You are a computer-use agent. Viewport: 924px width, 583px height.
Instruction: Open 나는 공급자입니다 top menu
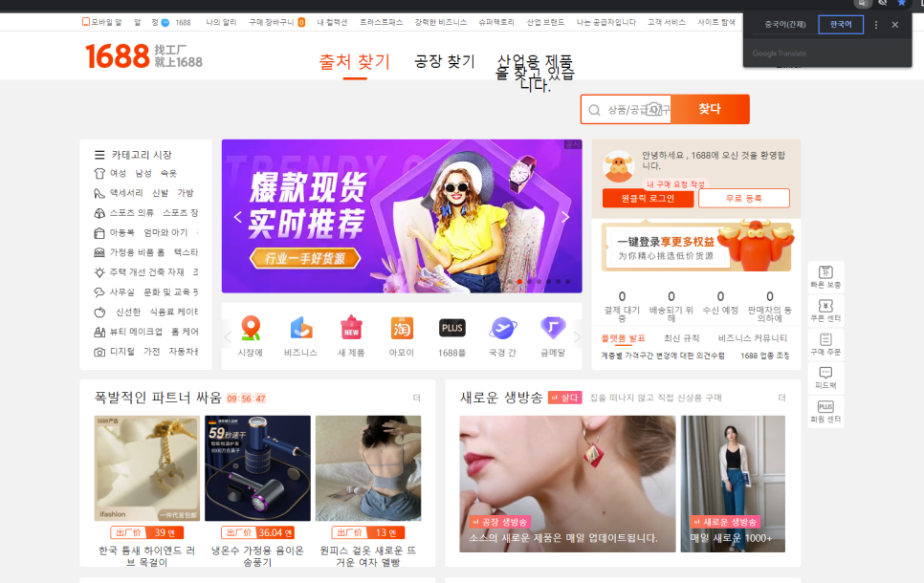(605, 22)
